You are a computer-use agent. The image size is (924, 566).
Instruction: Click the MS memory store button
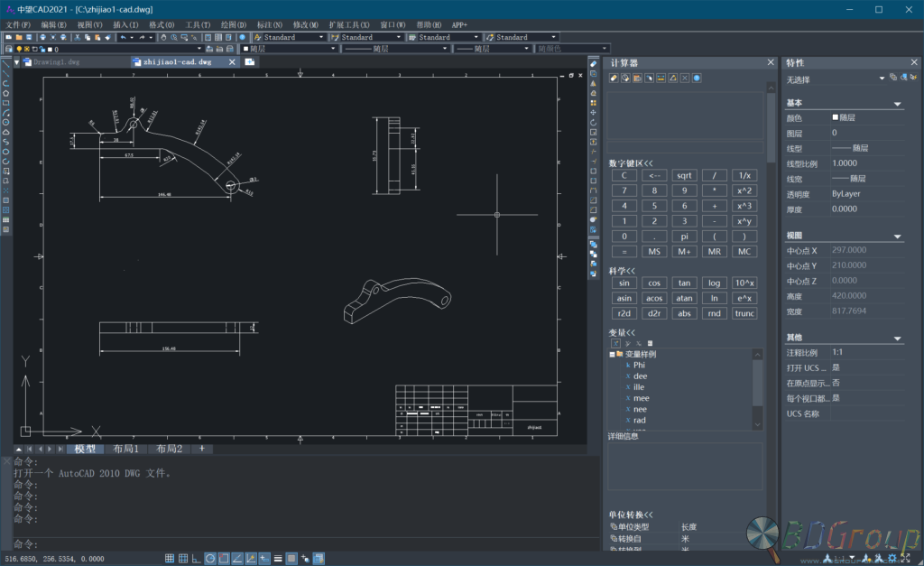pyautogui.click(x=654, y=252)
